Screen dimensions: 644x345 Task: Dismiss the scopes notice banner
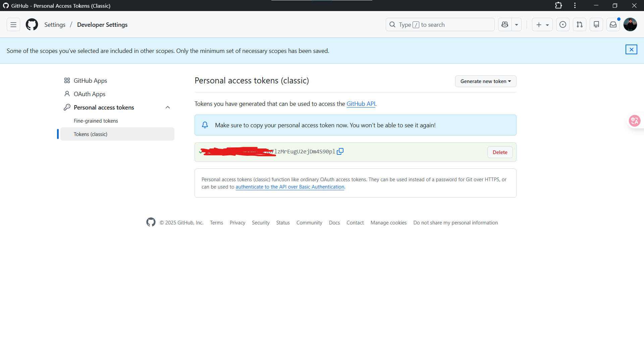[631, 50]
